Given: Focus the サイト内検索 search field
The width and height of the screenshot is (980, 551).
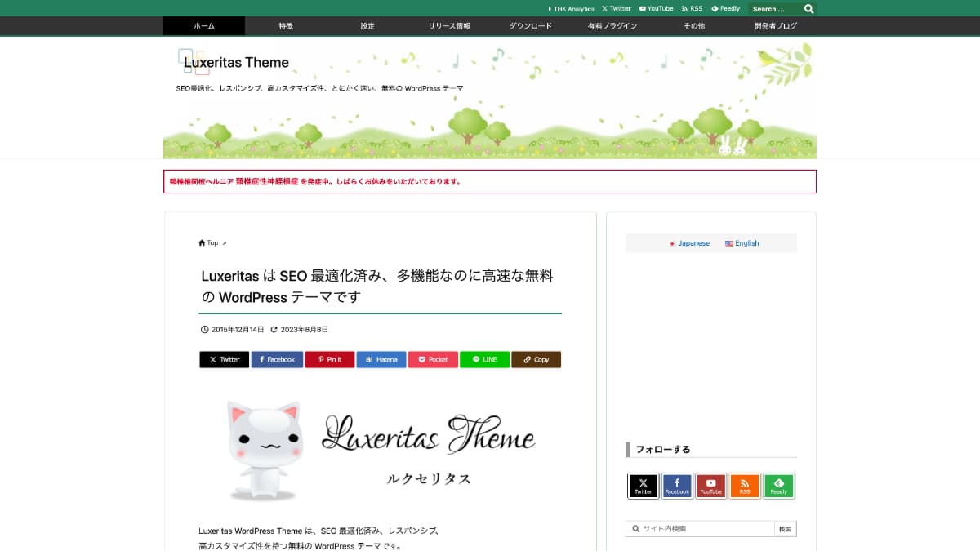Looking at the screenshot, I should pyautogui.click(x=700, y=529).
